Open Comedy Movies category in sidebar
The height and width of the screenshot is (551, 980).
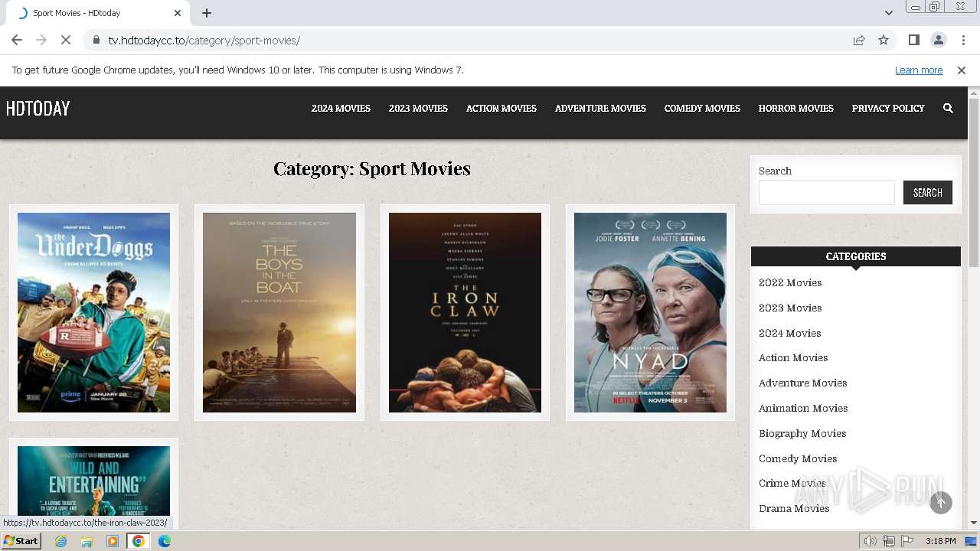(x=798, y=459)
